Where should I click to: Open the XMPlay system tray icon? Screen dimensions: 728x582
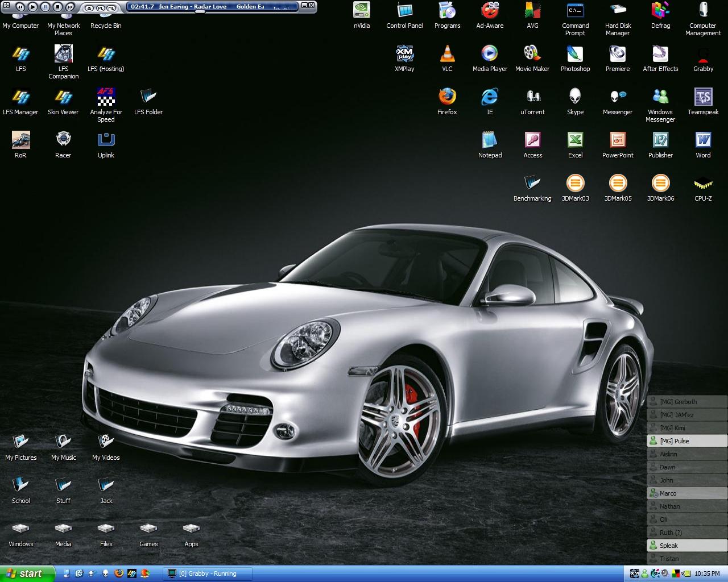click(x=635, y=573)
